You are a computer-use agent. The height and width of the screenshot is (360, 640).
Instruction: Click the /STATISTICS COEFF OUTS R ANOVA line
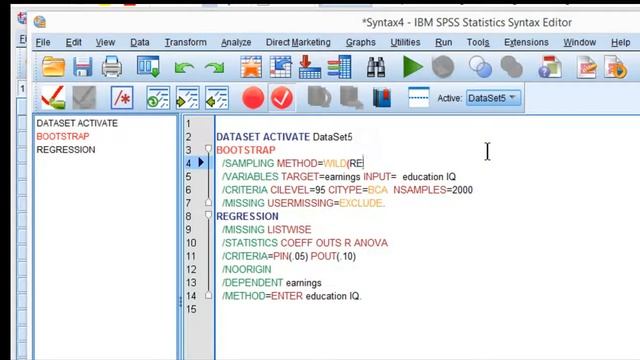tap(305, 243)
